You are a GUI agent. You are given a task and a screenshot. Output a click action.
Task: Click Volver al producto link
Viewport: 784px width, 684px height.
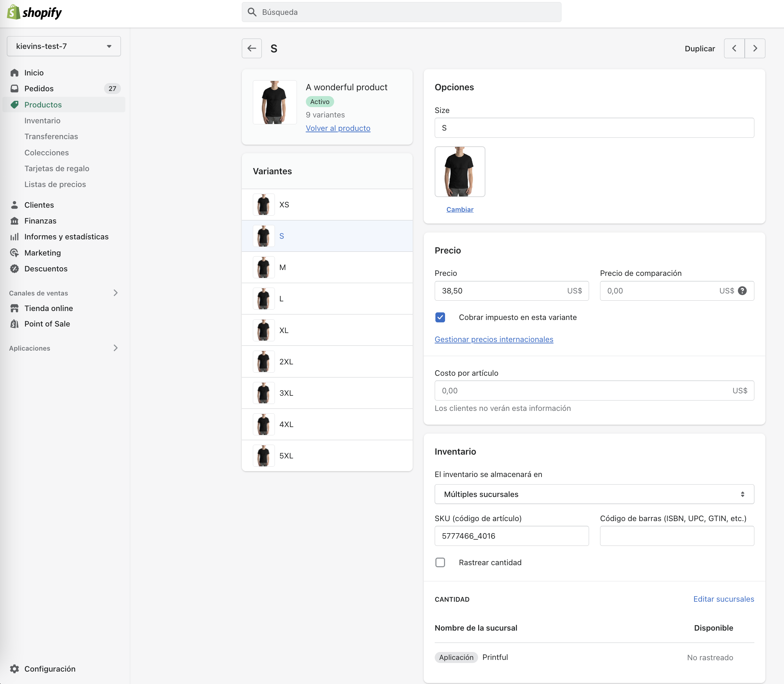[x=337, y=128]
